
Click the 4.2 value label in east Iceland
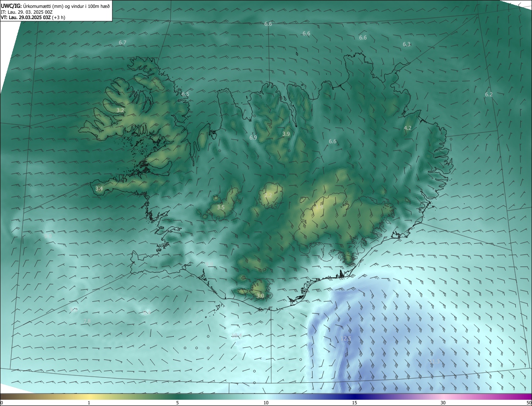click(408, 128)
